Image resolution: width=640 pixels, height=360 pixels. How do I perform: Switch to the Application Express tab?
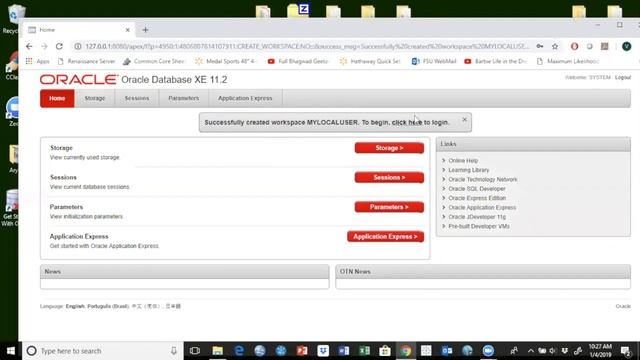click(x=245, y=98)
